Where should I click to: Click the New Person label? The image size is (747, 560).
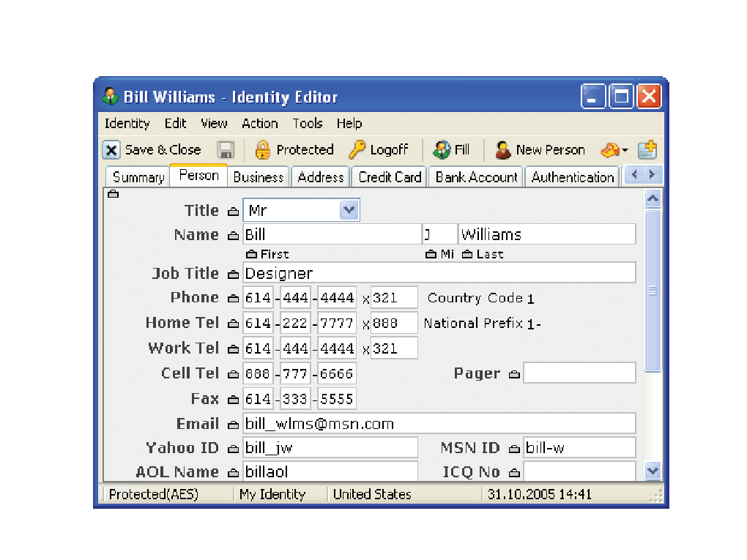pyautogui.click(x=551, y=150)
